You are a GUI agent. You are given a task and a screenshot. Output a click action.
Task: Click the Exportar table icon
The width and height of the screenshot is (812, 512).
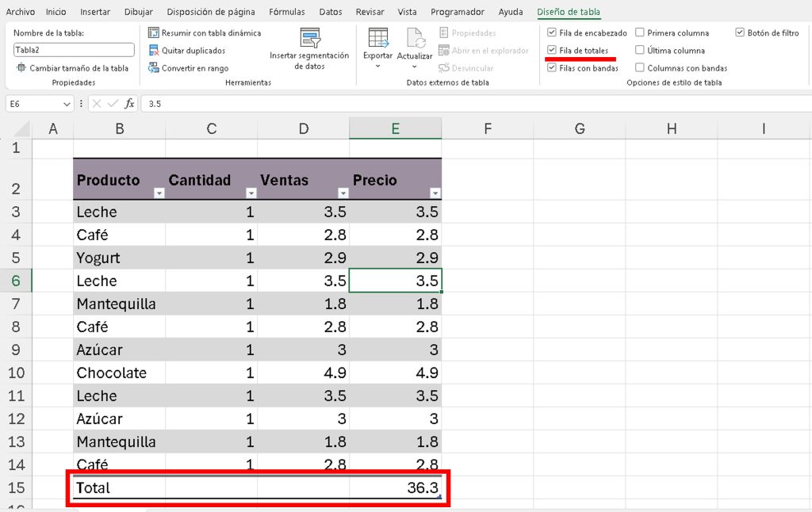tap(377, 38)
